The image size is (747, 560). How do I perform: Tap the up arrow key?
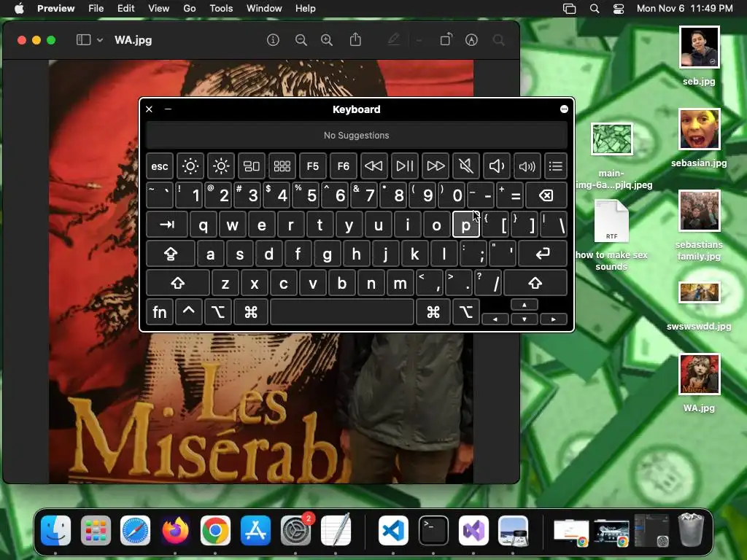[x=524, y=305]
